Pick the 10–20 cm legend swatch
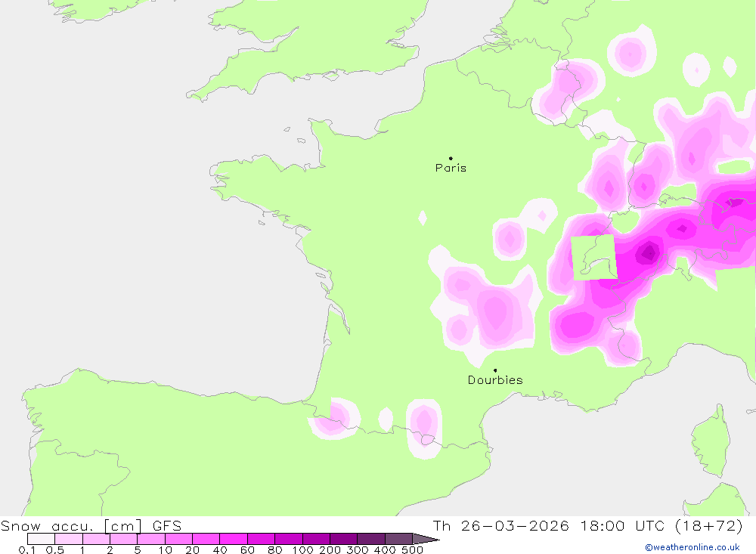 179,539
